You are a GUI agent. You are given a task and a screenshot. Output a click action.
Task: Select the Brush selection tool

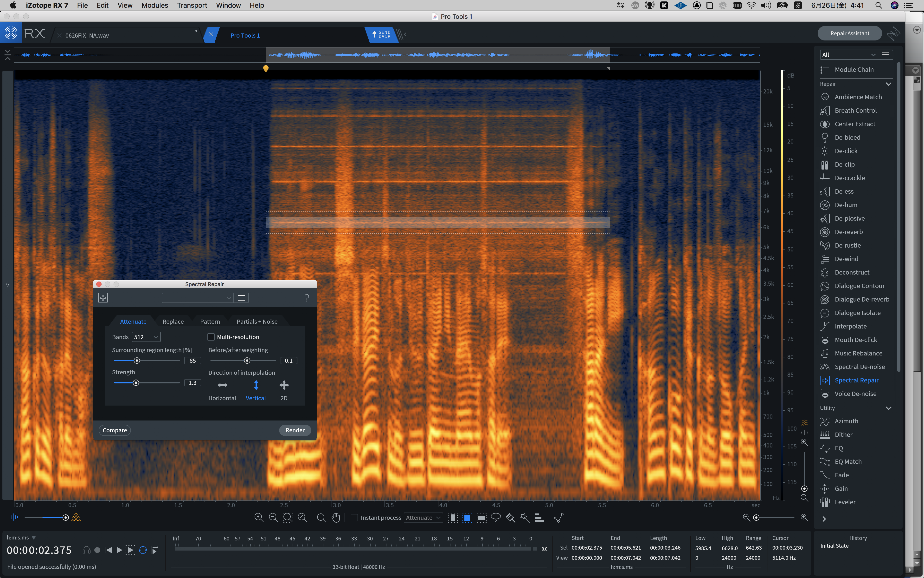pos(511,518)
